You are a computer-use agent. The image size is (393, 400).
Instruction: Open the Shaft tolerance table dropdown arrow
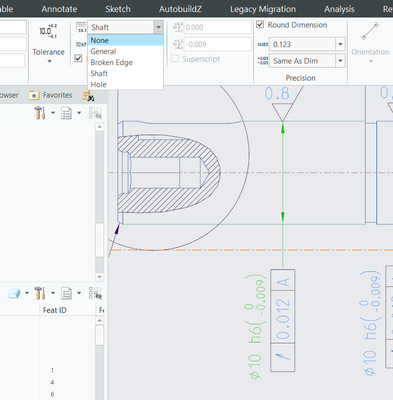[159, 27]
